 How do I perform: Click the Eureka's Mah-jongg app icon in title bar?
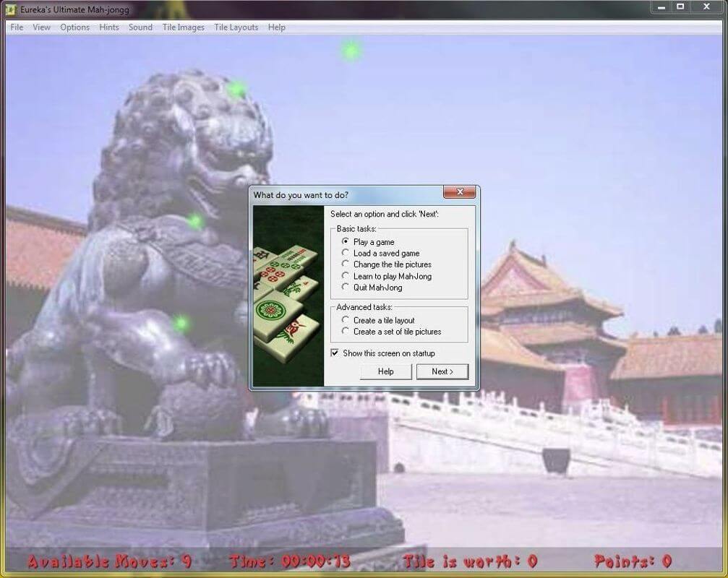click(x=11, y=9)
